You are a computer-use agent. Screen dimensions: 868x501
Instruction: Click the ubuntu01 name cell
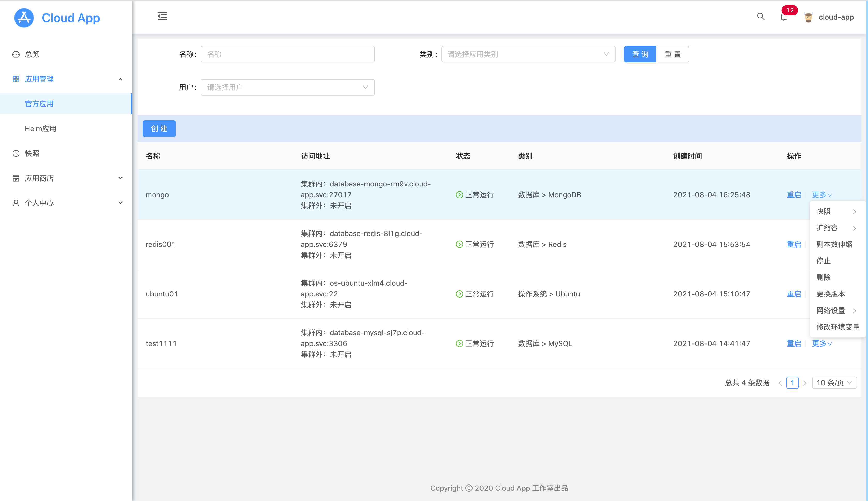click(x=162, y=294)
